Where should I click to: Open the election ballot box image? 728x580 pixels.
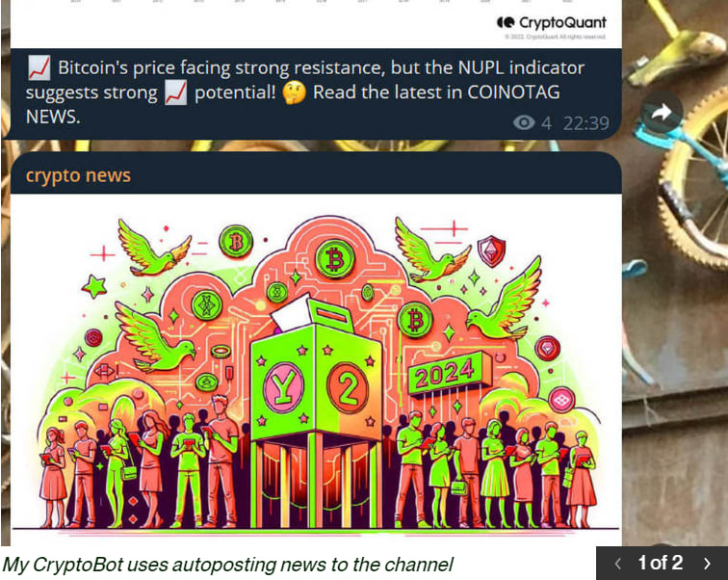click(316, 370)
